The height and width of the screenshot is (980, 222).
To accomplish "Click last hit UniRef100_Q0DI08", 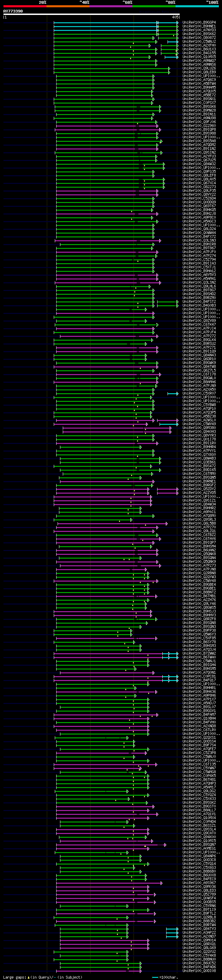I will [x=199, y=971].
